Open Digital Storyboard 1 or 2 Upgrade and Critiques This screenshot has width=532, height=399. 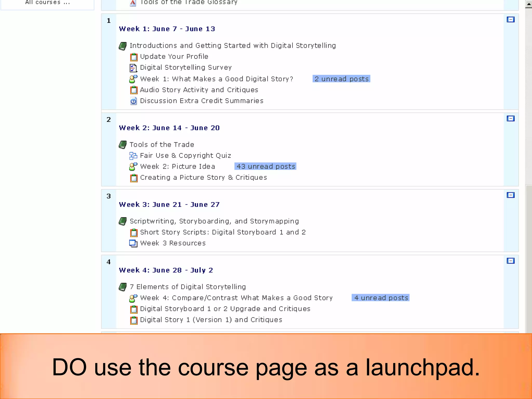click(225, 309)
